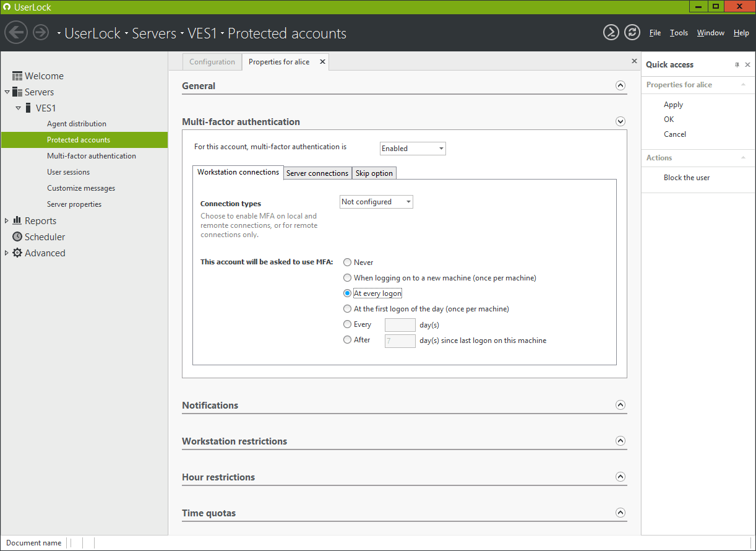Expand the Workstation restrictions section
This screenshot has width=756, height=551.
pyautogui.click(x=621, y=441)
